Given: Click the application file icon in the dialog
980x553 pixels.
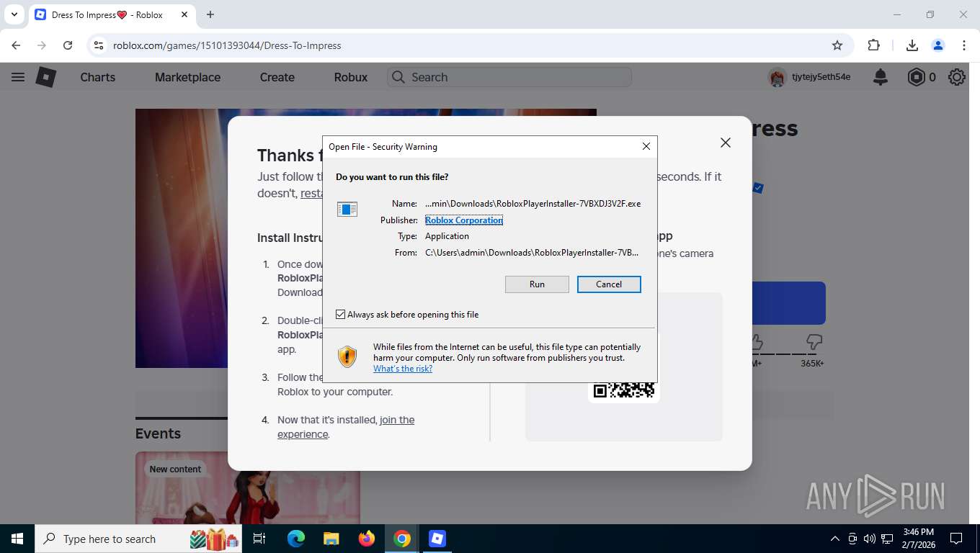Looking at the screenshot, I should point(347,209).
